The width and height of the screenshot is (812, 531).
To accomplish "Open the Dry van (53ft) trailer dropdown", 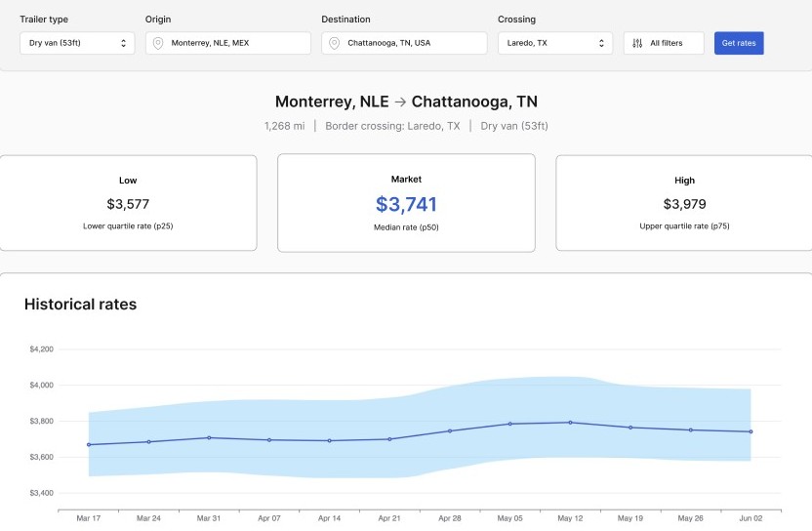I will (x=77, y=43).
